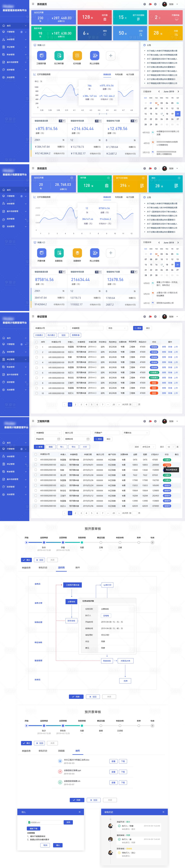185x868 pixels.
Task: Switch to 附件 tab above the flowchart
Action: 78,567
